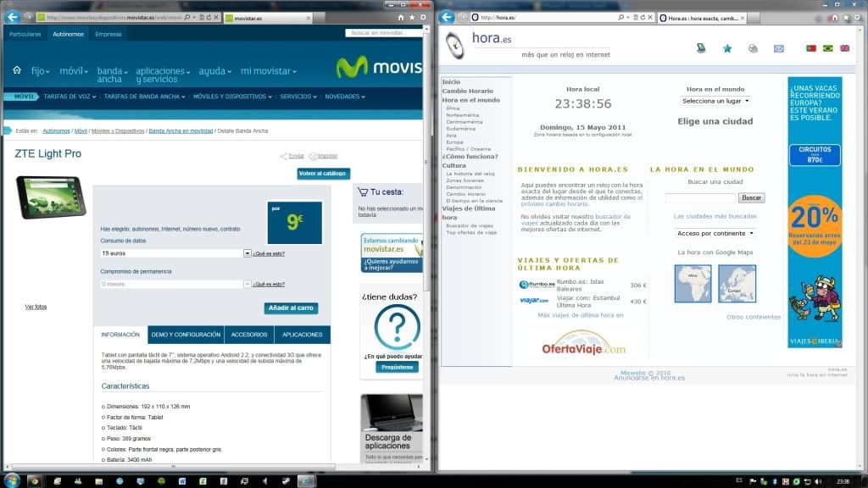Click the printer icon on hora.es
The image size is (868, 488).
[x=753, y=48]
